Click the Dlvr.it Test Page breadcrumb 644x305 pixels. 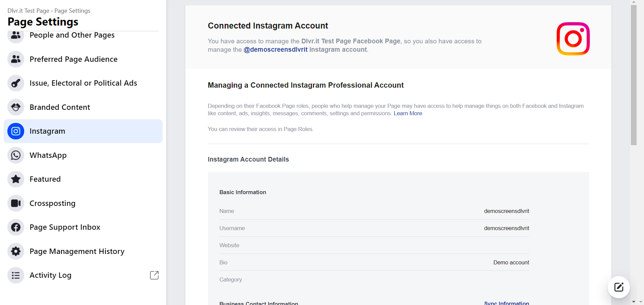click(x=29, y=11)
